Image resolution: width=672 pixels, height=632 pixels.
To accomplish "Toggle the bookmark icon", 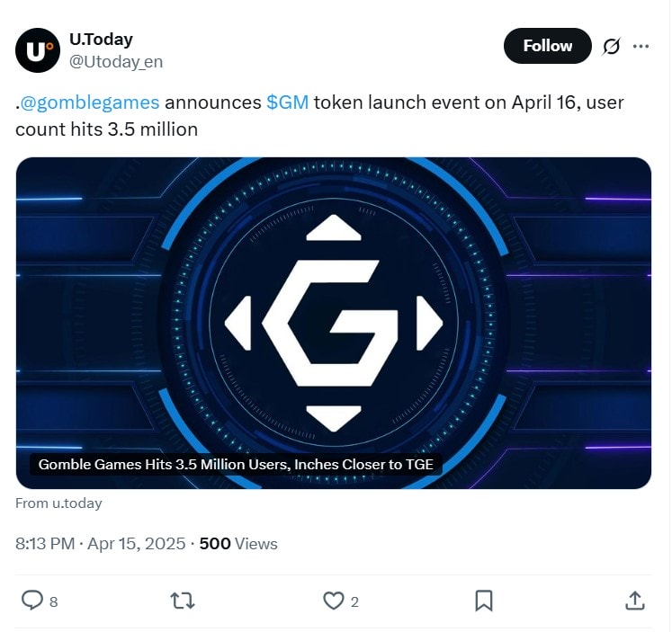I will click(x=483, y=601).
